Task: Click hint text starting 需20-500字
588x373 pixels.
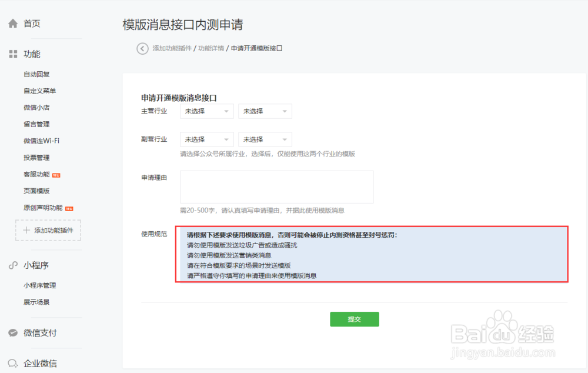Action: (262, 210)
